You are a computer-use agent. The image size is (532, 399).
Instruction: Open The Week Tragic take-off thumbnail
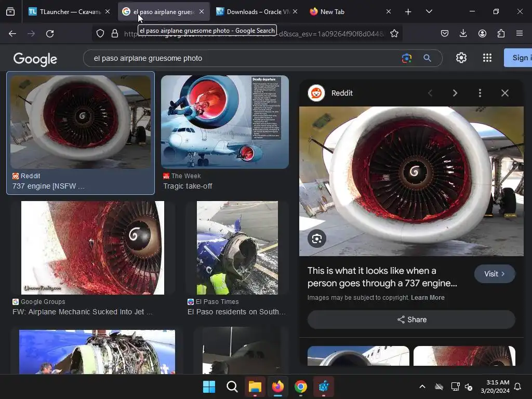[x=224, y=122]
